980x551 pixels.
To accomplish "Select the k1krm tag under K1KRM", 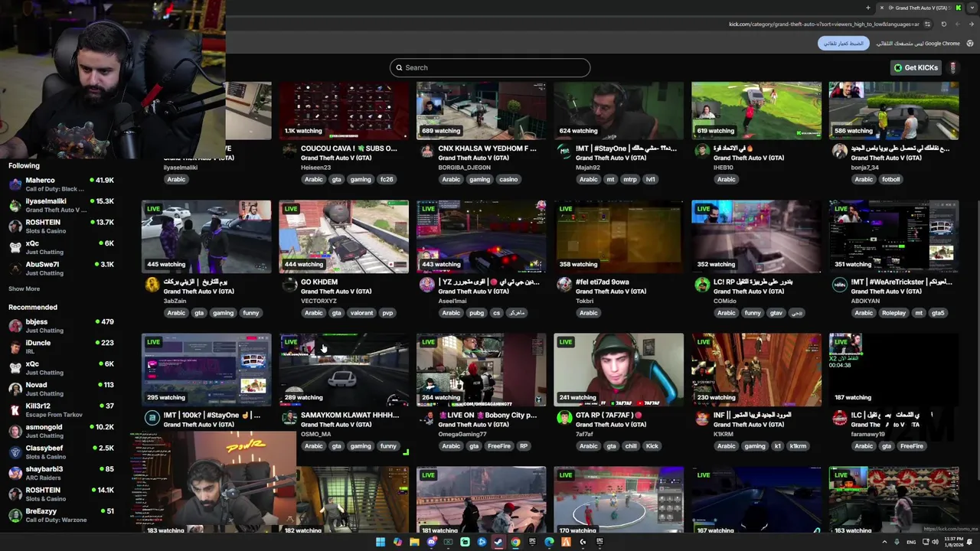I will click(x=798, y=446).
